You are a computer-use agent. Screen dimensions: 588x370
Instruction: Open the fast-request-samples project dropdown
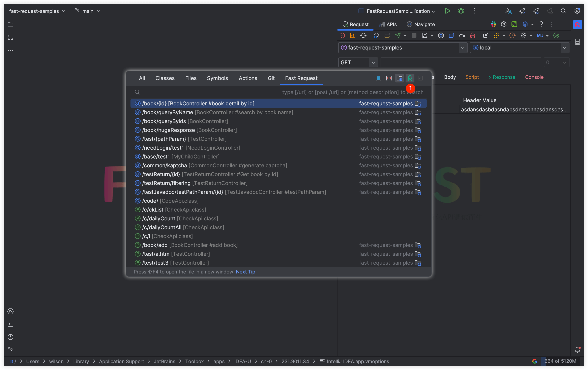click(402, 48)
